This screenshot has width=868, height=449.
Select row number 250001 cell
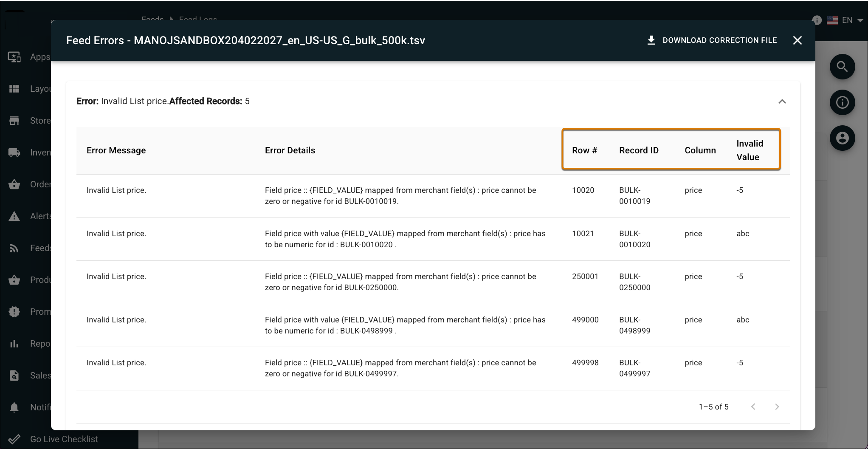[x=585, y=277]
